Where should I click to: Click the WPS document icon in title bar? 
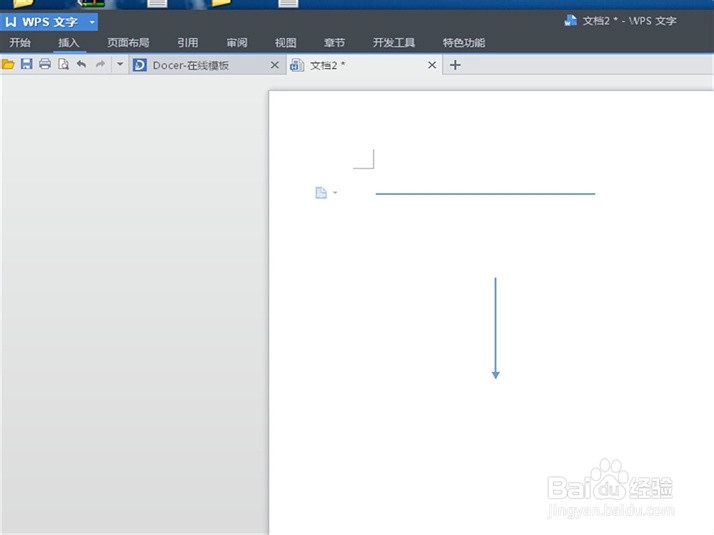(570, 20)
